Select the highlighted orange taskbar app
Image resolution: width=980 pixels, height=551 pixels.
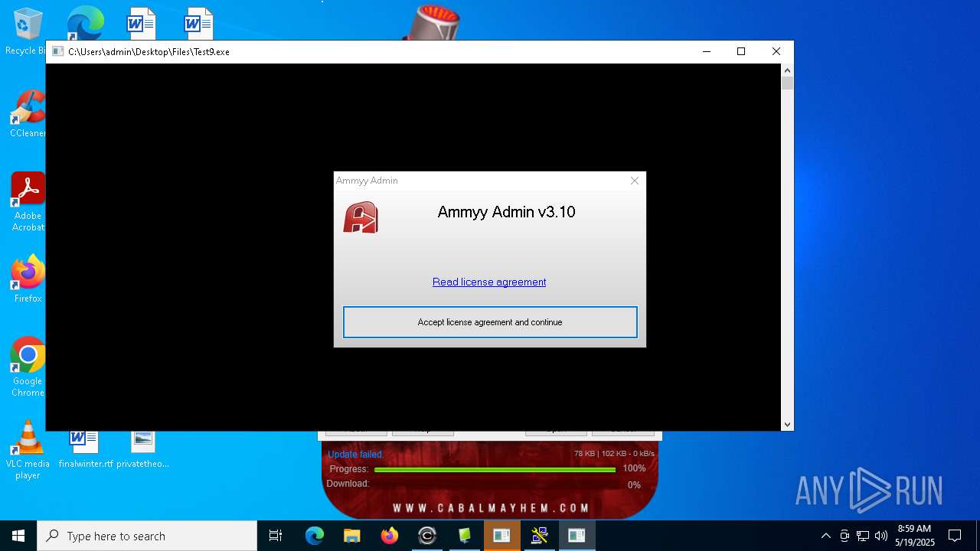[502, 536]
